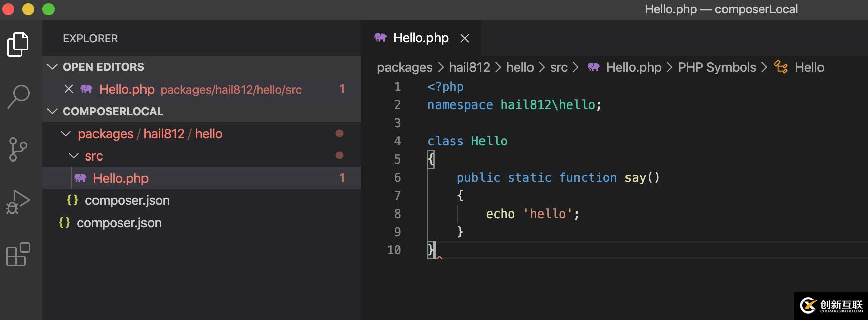The width and height of the screenshot is (868, 320).
Task: Collapse the src folder
Action: click(74, 156)
